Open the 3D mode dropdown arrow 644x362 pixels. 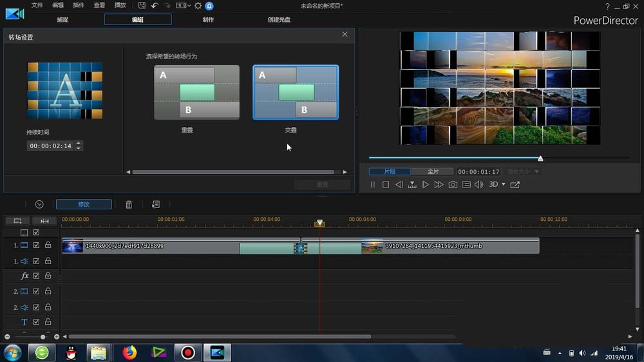(504, 185)
